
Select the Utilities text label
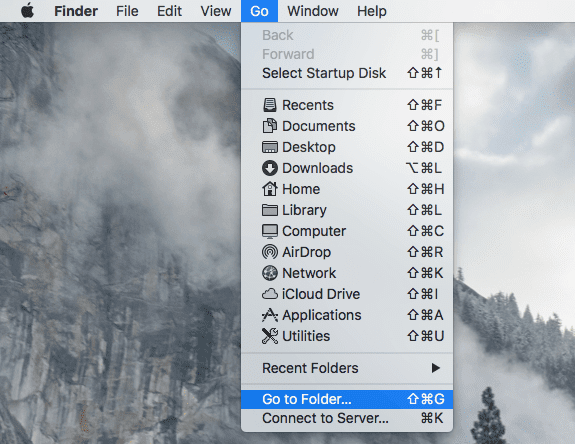pyautogui.click(x=306, y=336)
